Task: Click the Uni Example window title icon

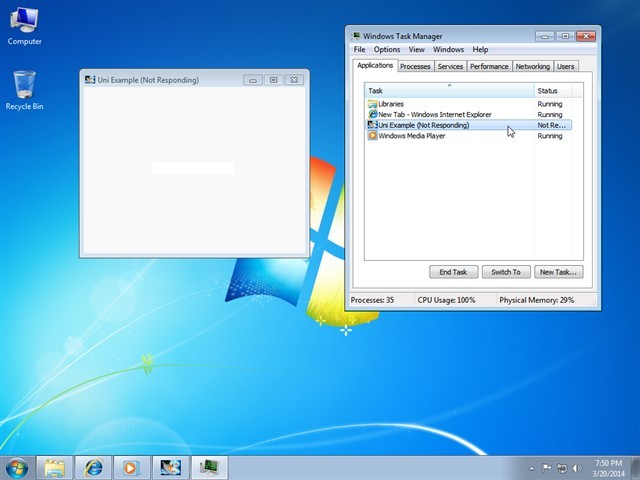Action: pos(90,80)
